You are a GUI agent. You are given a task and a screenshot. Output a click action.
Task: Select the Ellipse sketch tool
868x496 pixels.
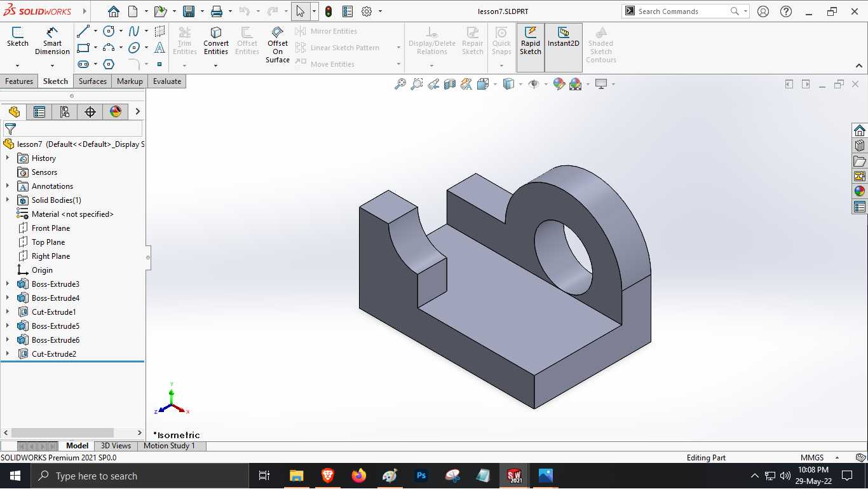coord(134,48)
